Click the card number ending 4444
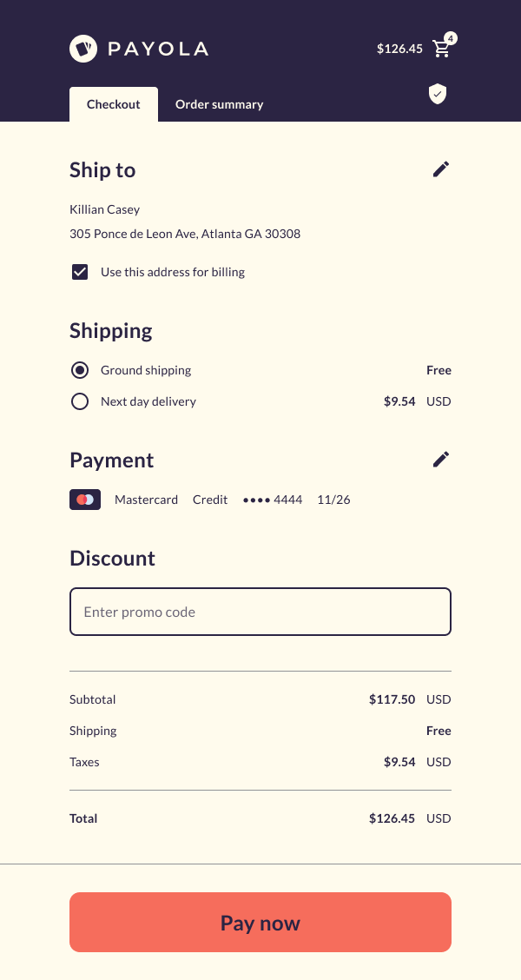The width and height of the screenshot is (521, 980). 273,500
